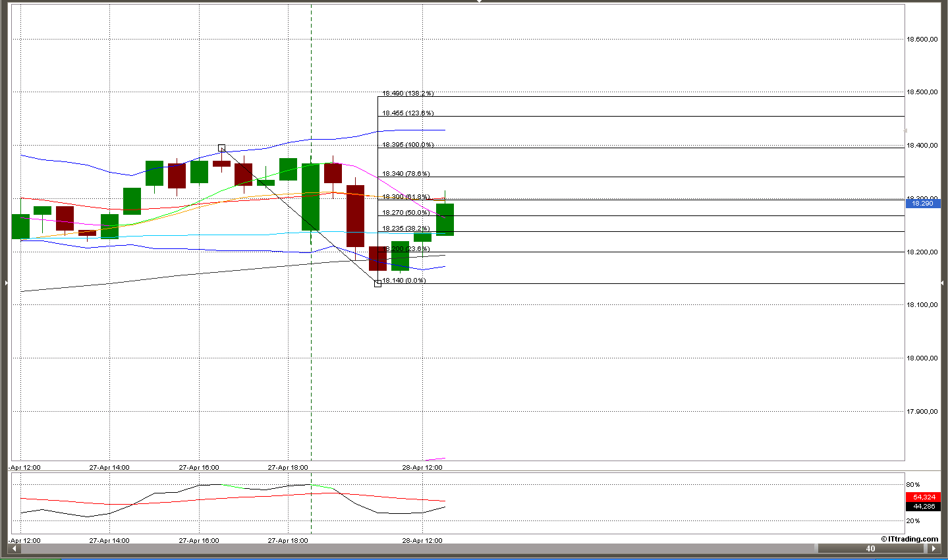Click the 18.140 (0.0%) Fibonacci label
The height and width of the screenshot is (560, 948).
pos(404,281)
